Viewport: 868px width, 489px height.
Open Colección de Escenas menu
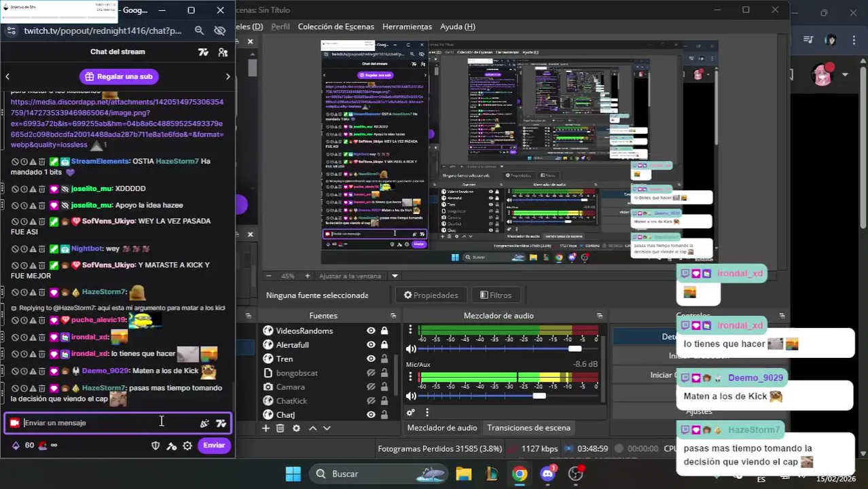pyautogui.click(x=336, y=26)
